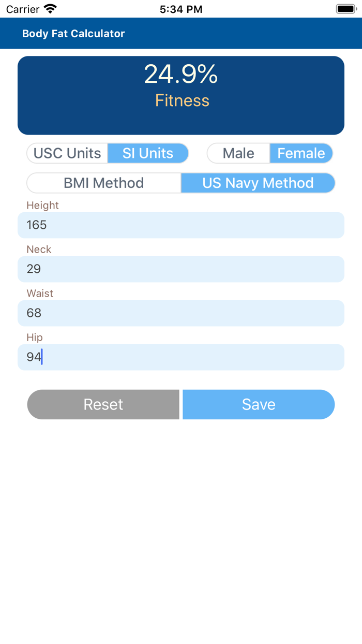The image size is (362, 644).
Task: Click the 24.9% body fat result
Action: (x=181, y=75)
